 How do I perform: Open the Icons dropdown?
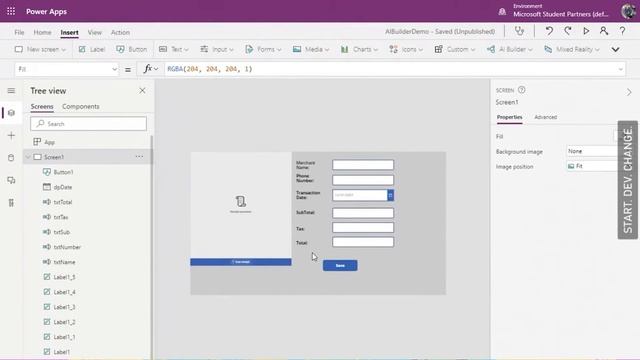(406, 49)
